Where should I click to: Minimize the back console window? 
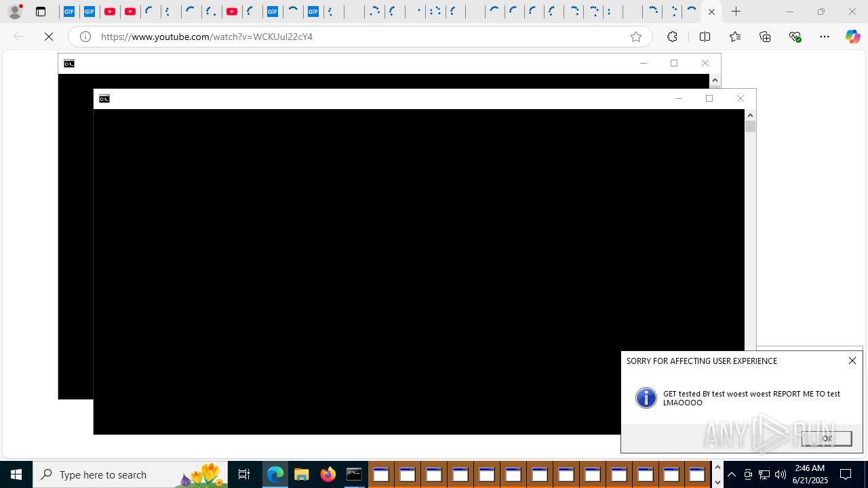pyautogui.click(x=644, y=63)
